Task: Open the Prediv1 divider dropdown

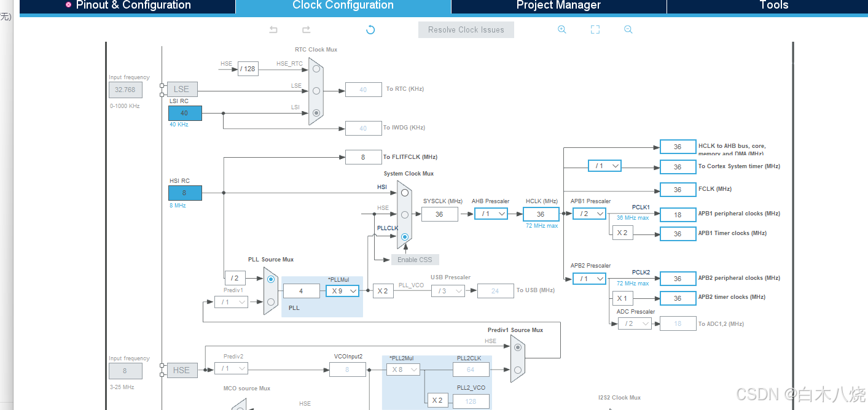Action: [231, 302]
